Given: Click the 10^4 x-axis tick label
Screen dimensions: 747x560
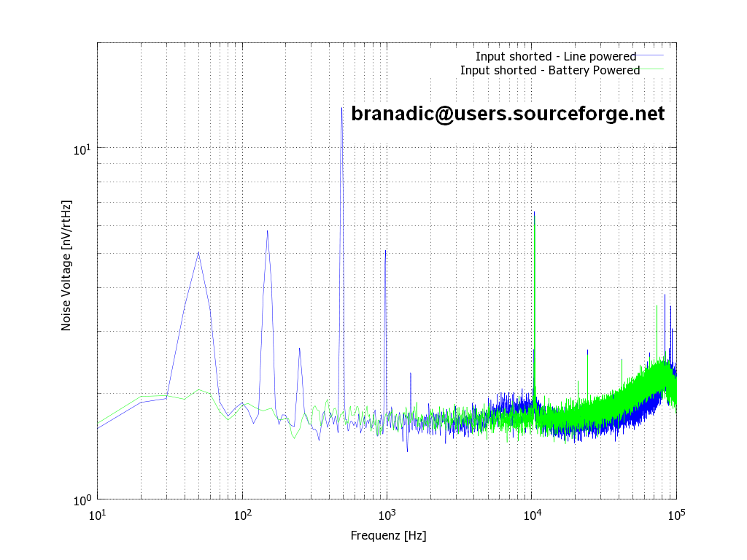Looking at the screenshot, I should [x=532, y=515].
